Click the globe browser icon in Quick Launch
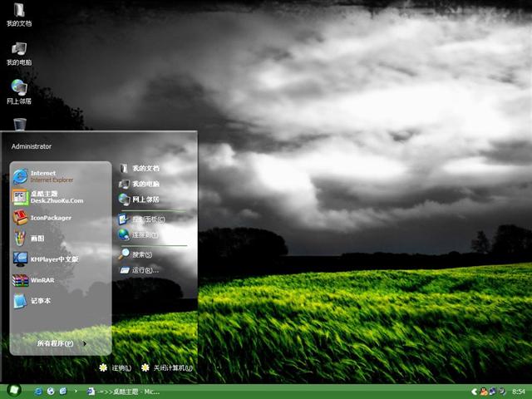The image size is (532, 399). pyautogui.click(x=51, y=392)
